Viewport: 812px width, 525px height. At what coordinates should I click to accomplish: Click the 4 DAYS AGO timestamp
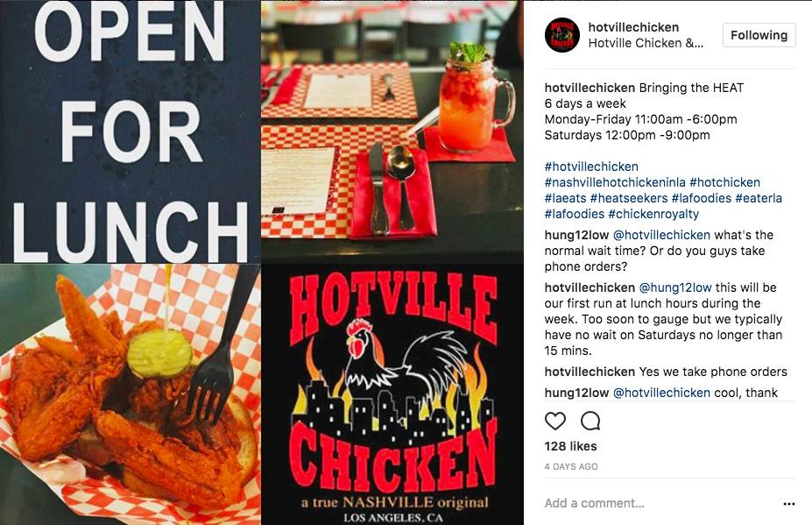coord(571,466)
